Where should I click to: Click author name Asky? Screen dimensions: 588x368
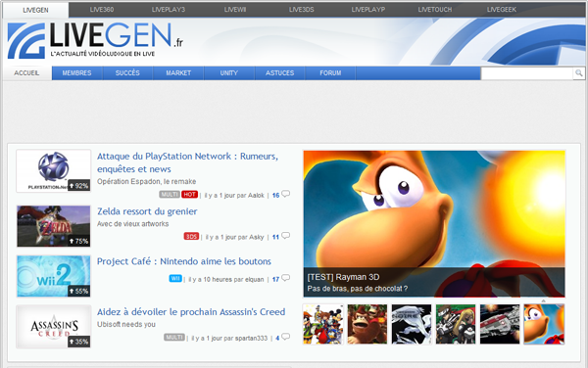pyautogui.click(x=257, y=237)
